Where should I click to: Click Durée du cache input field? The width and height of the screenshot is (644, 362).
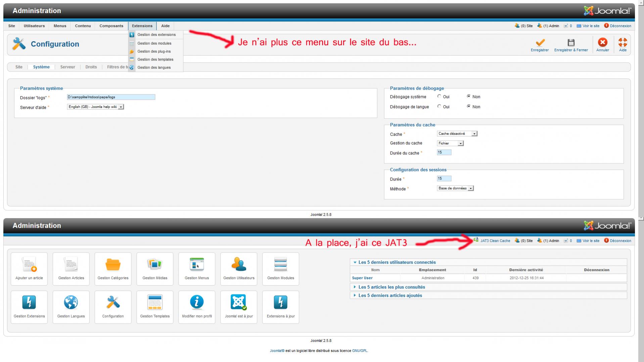coord(444,152)
